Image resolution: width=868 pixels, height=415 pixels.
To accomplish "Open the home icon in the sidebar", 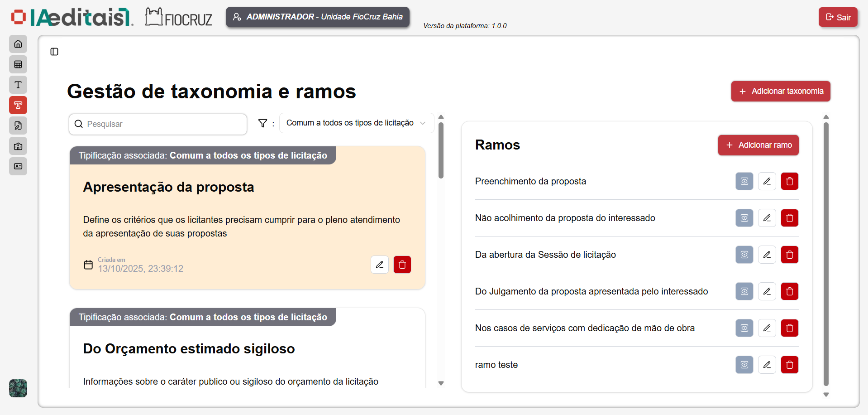I will point(18,44).
